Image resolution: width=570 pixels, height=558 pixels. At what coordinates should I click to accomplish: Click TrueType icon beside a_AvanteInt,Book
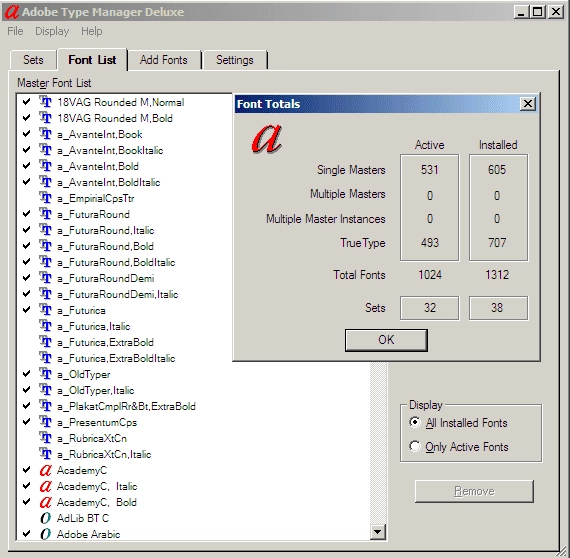point(45,134)
